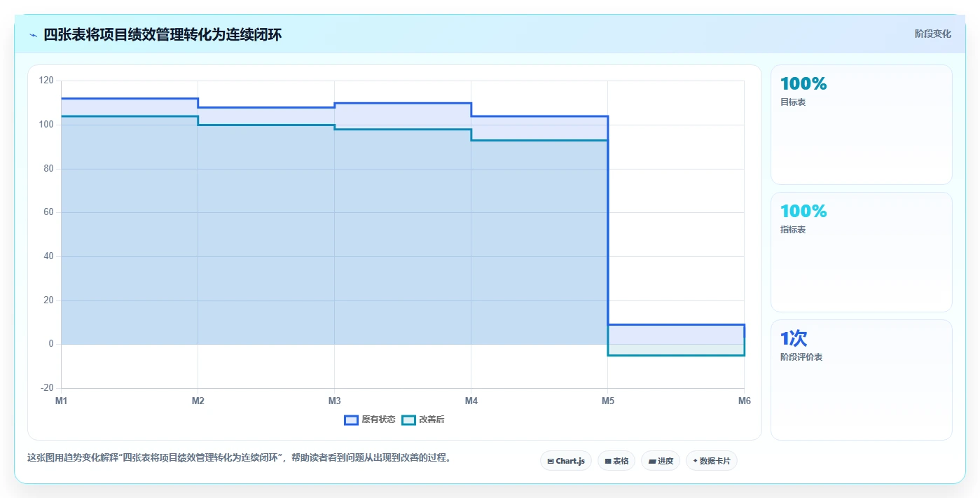Click the chart description text below the chart
Screen dimensions: 980x498
point(241,458)
